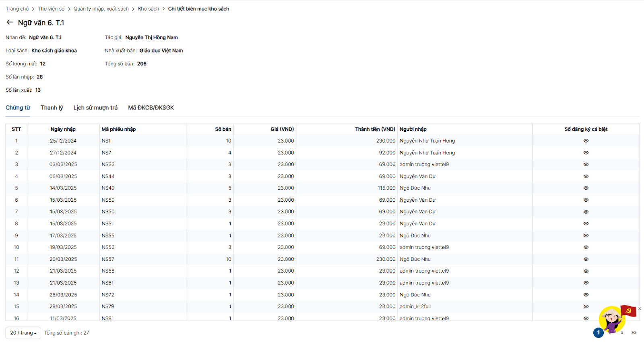This screenshot has height=343, width=644.
Task: Click the back arrow beside Ngữ văn 6. T.1
Action: pos(10,23)
